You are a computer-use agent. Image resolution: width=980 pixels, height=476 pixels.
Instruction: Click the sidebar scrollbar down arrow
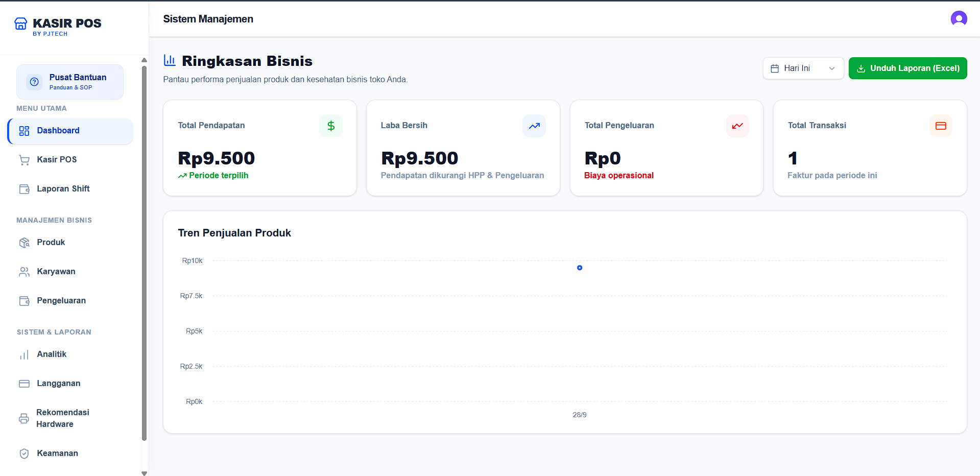(x=144, y=473)
